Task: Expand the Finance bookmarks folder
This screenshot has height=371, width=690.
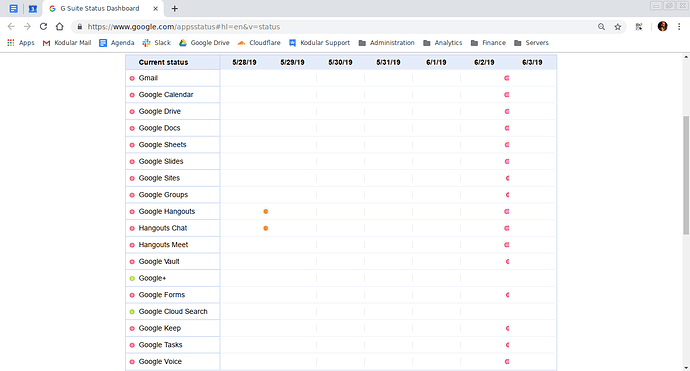Action: coord(488,43)
